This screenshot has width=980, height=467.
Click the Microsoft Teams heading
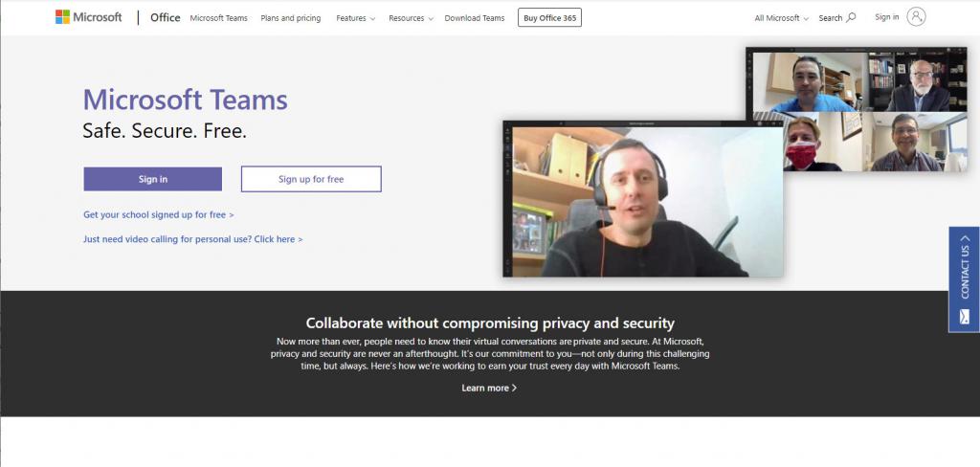pos(186,100)
